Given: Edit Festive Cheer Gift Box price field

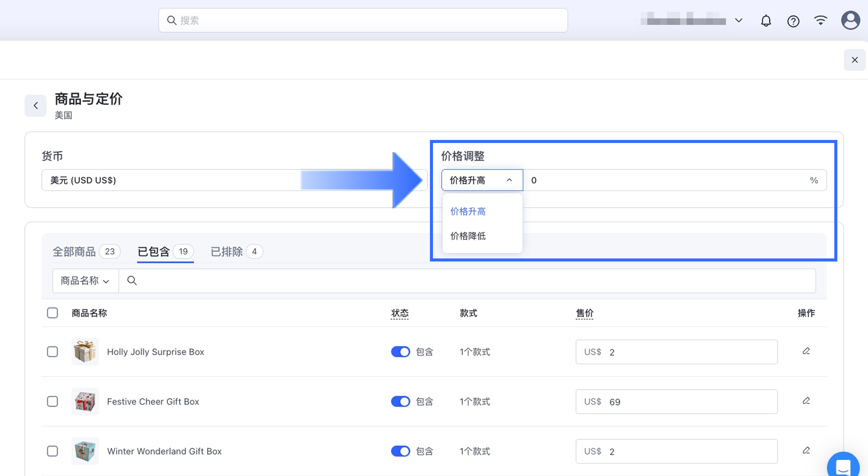Looking at the screenshot, I should [x=677, y=401].
